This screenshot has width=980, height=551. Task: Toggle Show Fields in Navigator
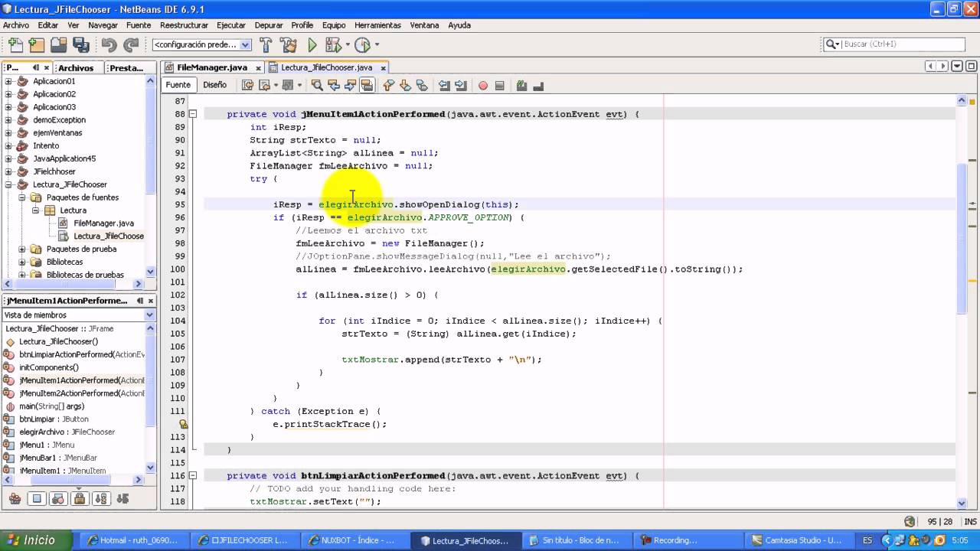click(36, 499)
